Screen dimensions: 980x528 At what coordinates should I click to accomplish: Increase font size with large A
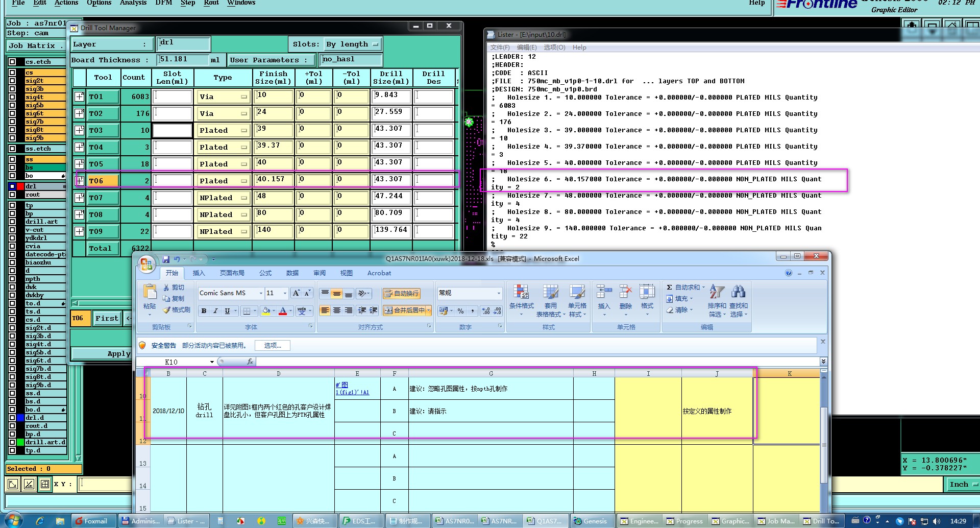[296, 293]
